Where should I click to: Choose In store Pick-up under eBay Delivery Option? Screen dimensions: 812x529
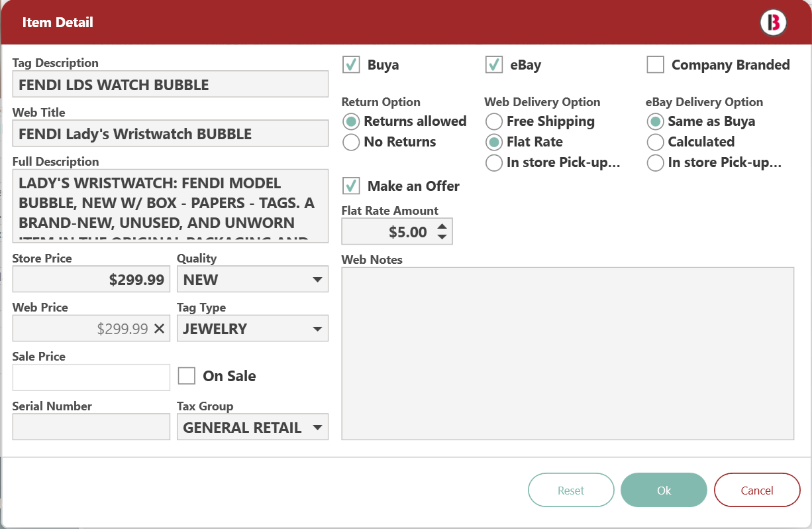click(x=656, y=162)
